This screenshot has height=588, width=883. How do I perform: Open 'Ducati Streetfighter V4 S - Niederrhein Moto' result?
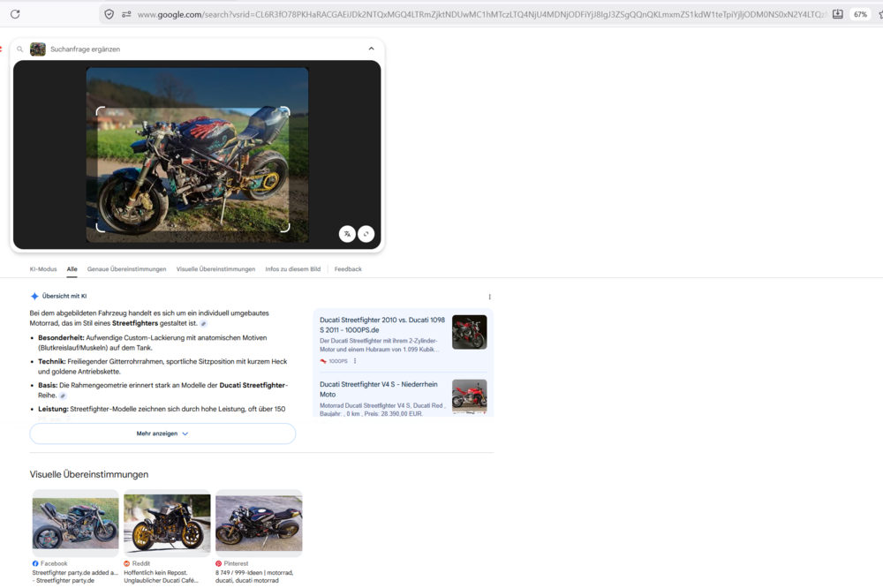(x=379, y=389)
